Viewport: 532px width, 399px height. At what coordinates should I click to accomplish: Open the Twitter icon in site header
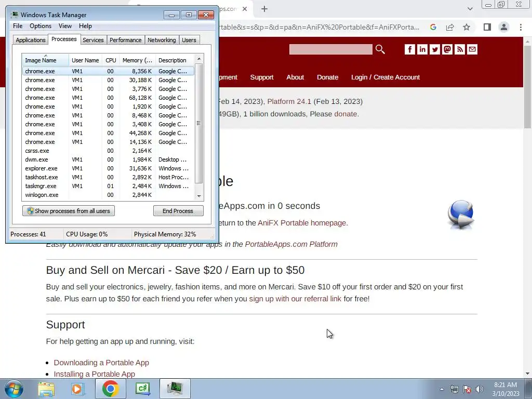click(435, 49)
